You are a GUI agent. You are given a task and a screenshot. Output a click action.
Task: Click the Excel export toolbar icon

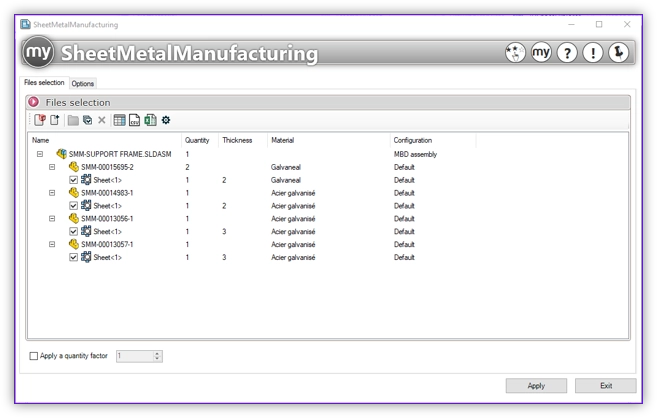pyautogui.click(x=150, y=120)
